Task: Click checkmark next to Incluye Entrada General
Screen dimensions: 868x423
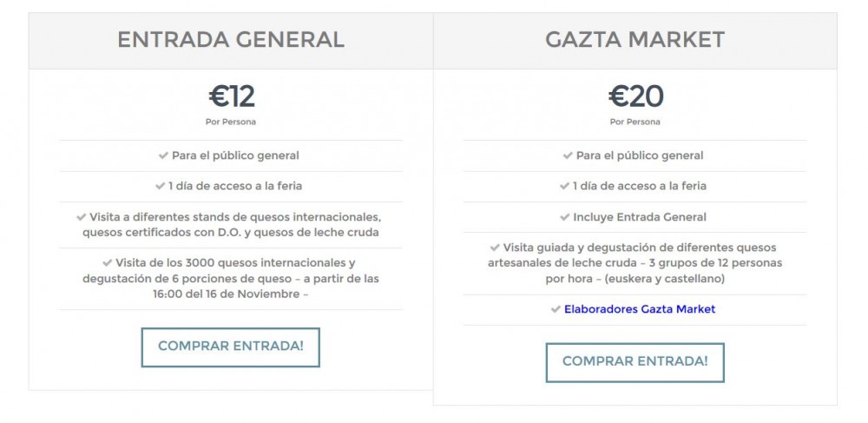Action: [x=565, y=218]
